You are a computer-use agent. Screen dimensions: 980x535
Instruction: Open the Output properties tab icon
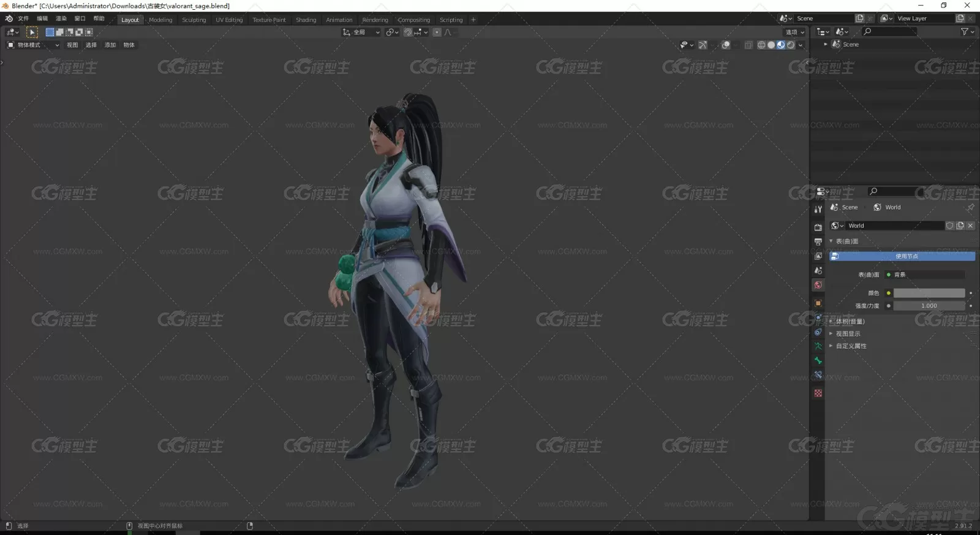point(818,241)
